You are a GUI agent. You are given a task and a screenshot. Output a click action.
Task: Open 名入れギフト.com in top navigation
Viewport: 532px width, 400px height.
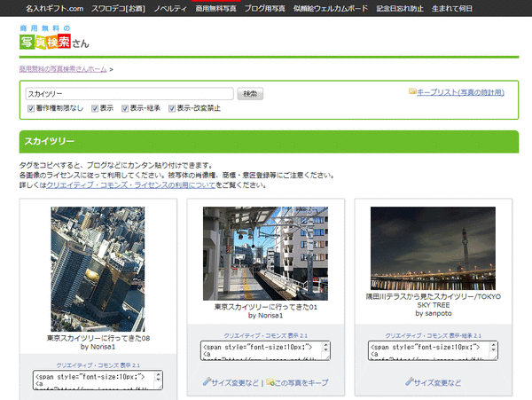[55, 9]
